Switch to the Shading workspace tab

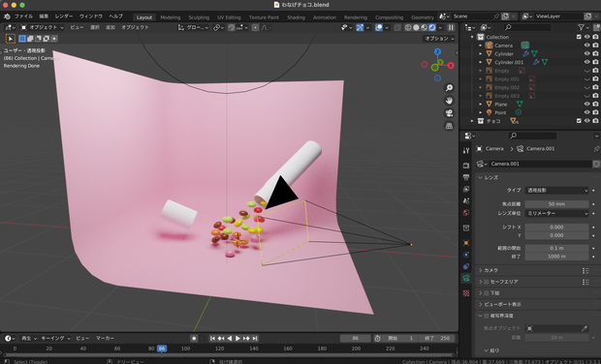tap(296, 17)
